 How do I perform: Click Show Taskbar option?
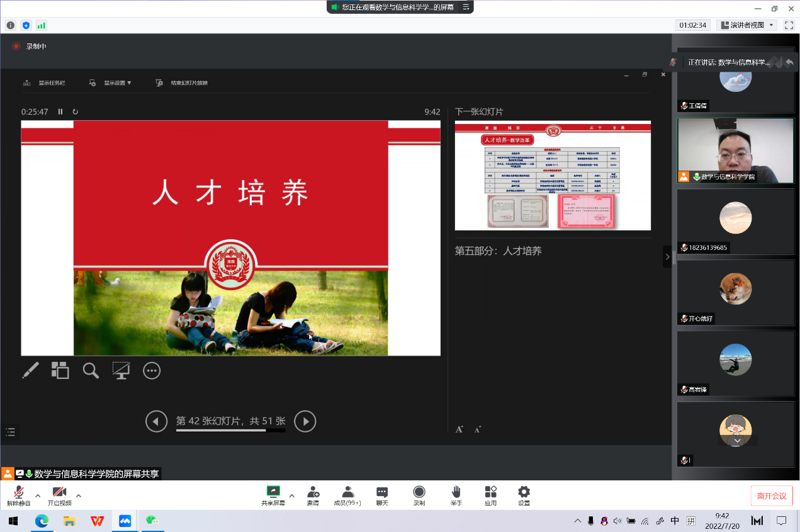(x=45, y=82)
